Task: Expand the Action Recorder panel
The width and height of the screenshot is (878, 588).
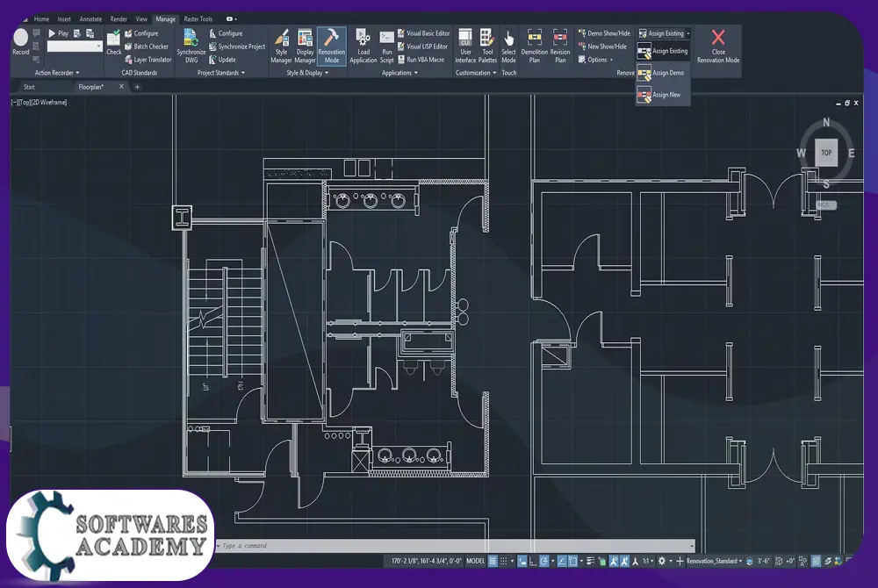Action: pyautogui.click(x=56, y=73)
